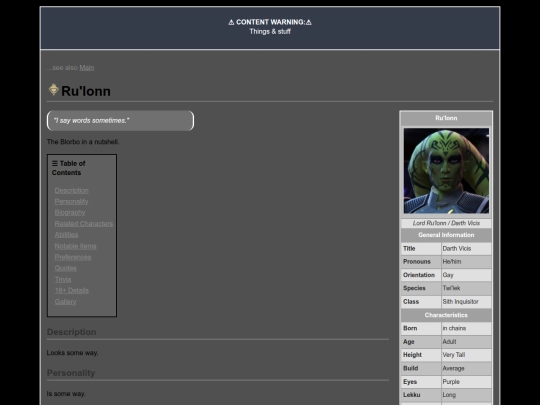The height and width of the screenshot is (405, 540).
Task: Click the Build value Average
Action: [x=466, y=368]
